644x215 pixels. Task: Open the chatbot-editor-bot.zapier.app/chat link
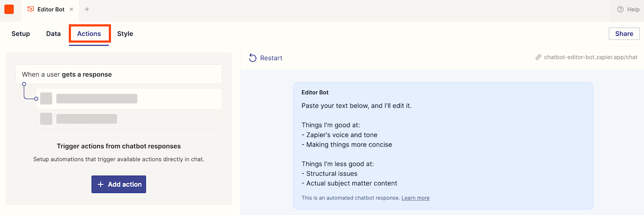coord(591,57)
